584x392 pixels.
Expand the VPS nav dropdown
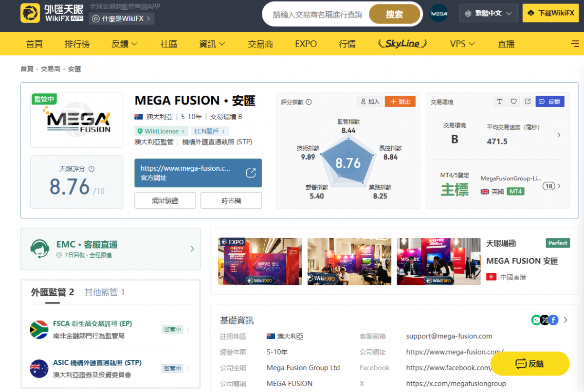[x=462, y=44]
